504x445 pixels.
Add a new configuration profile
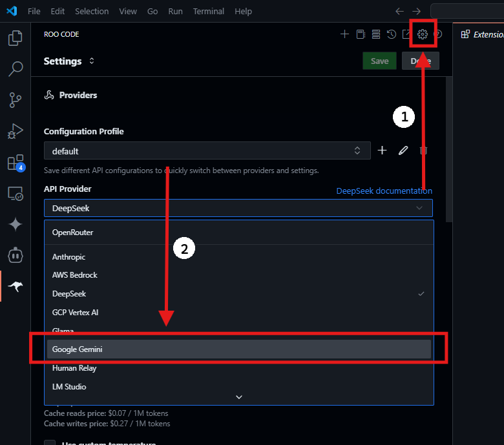(382, 150)
